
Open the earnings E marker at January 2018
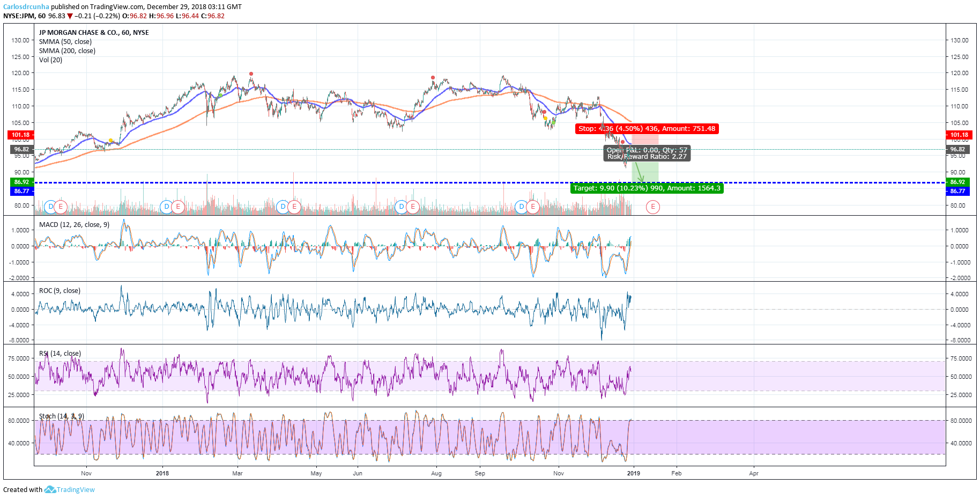(177, 207)
